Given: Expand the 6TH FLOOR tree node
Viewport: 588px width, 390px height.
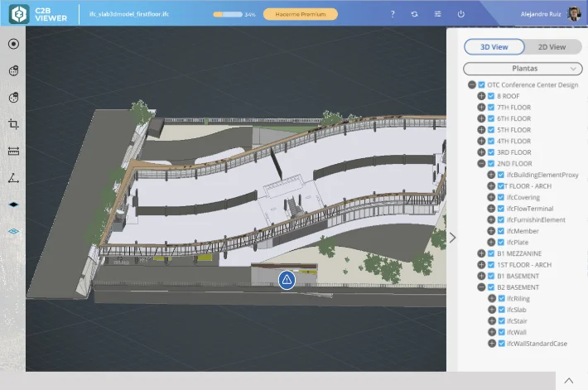Looking at the screenshot, I should tap(481, 118).
